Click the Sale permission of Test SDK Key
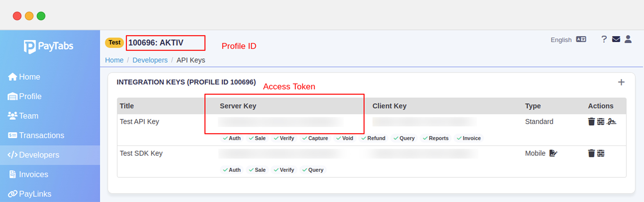 tap(257, 170)
